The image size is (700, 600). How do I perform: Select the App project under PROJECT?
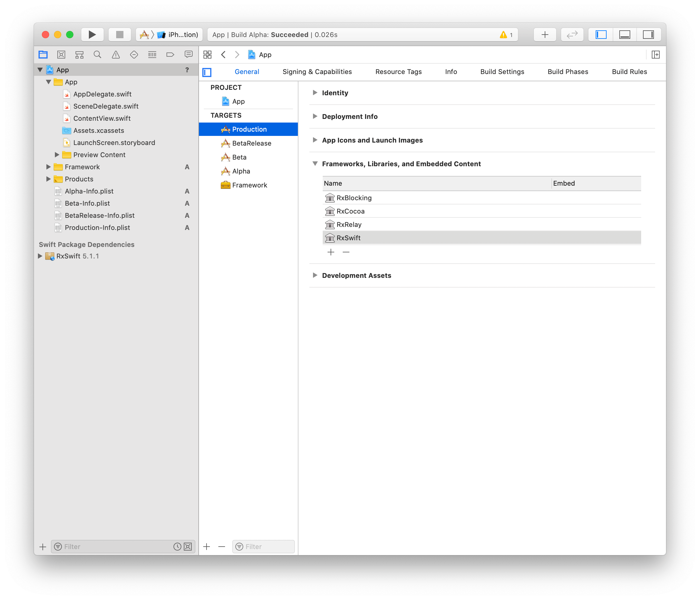(248, 101)
